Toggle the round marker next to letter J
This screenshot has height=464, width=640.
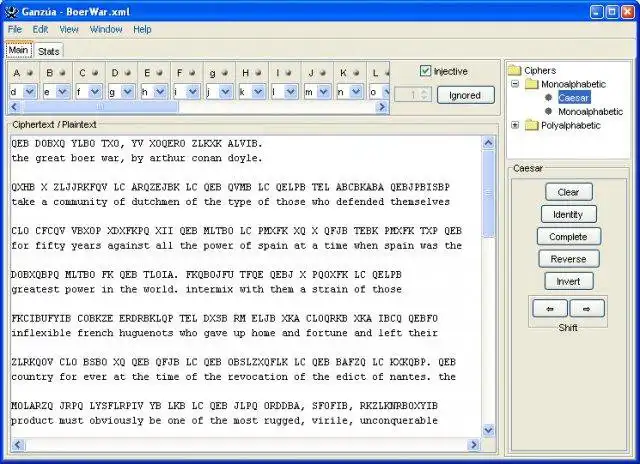point(323,73)
